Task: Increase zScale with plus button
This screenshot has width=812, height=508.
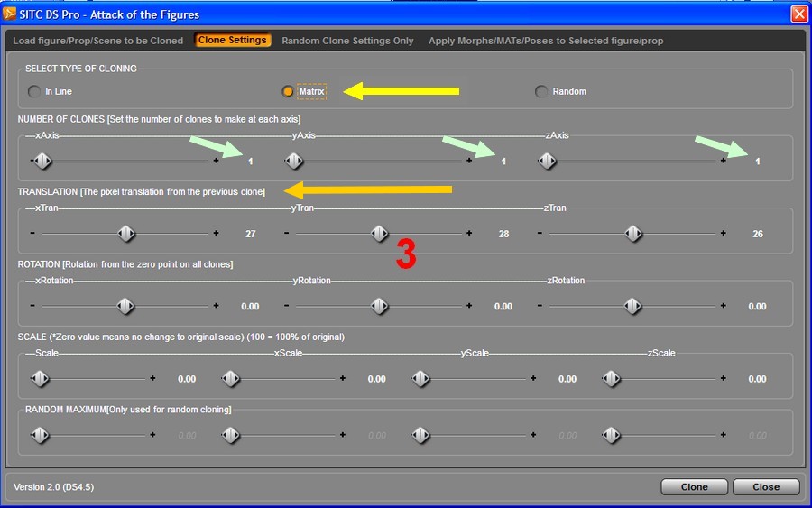Action: [x=723, y=378]
